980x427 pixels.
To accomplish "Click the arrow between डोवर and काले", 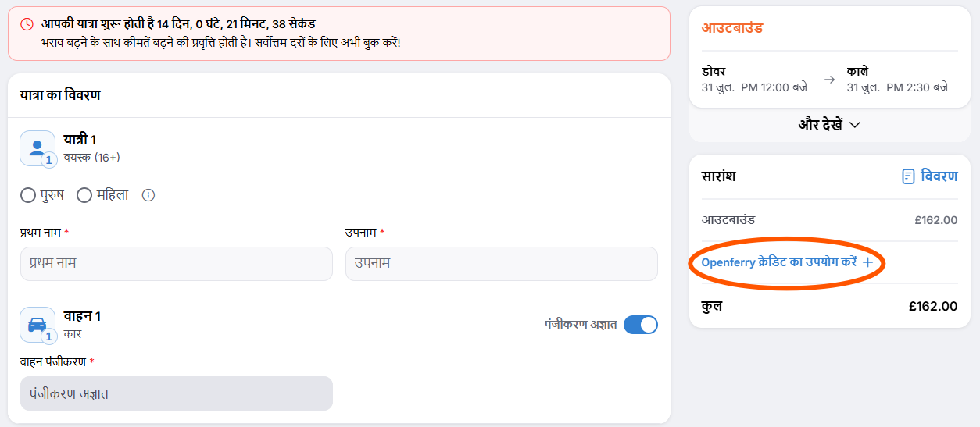I will [x=829, y=80].
